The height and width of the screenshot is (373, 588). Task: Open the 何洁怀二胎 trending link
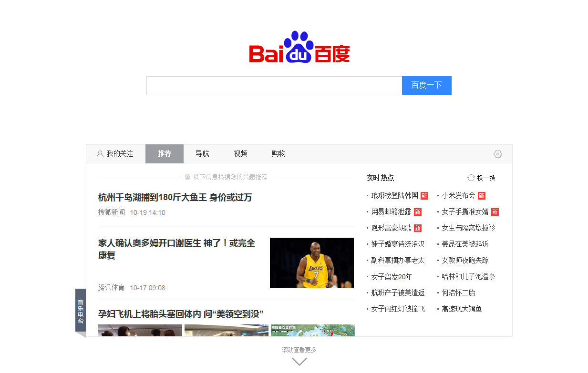point(458,292)
